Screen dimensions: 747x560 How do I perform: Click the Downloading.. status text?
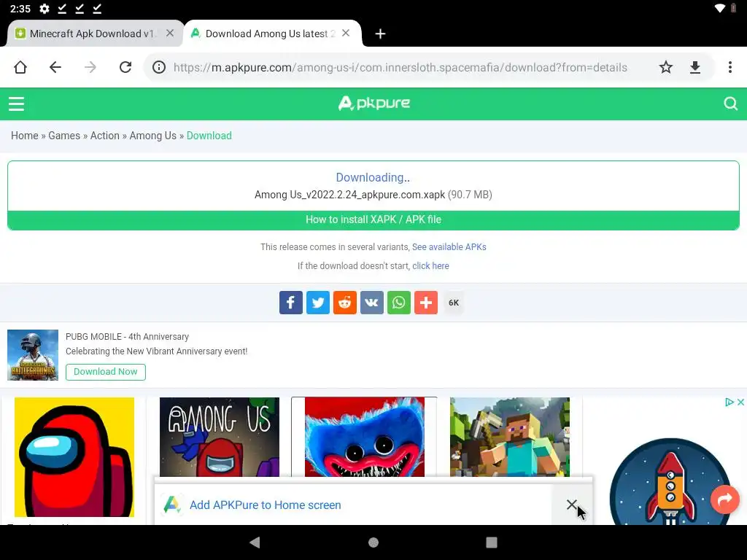point(373,178)
